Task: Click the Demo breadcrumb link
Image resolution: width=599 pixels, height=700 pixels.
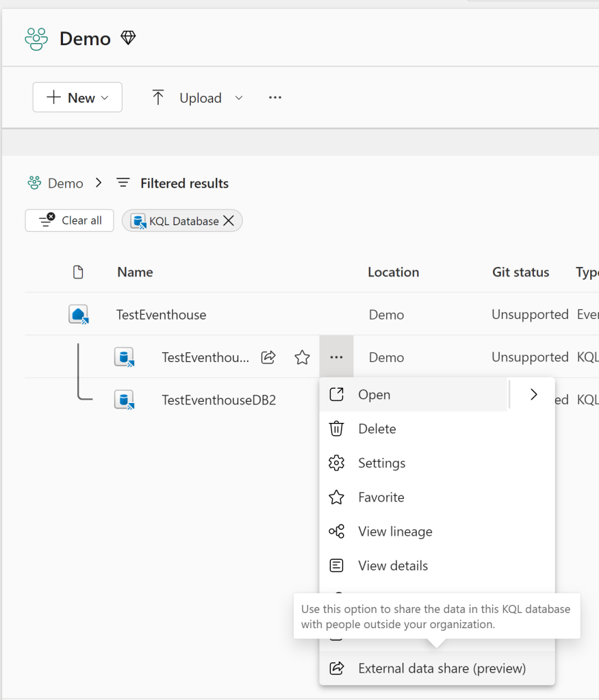Action: 65,183
